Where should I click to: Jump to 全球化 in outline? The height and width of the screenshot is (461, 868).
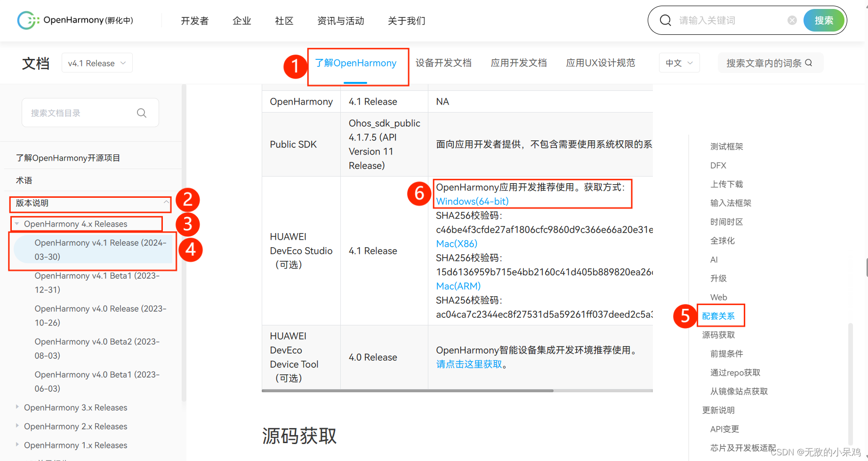point(723,241)
